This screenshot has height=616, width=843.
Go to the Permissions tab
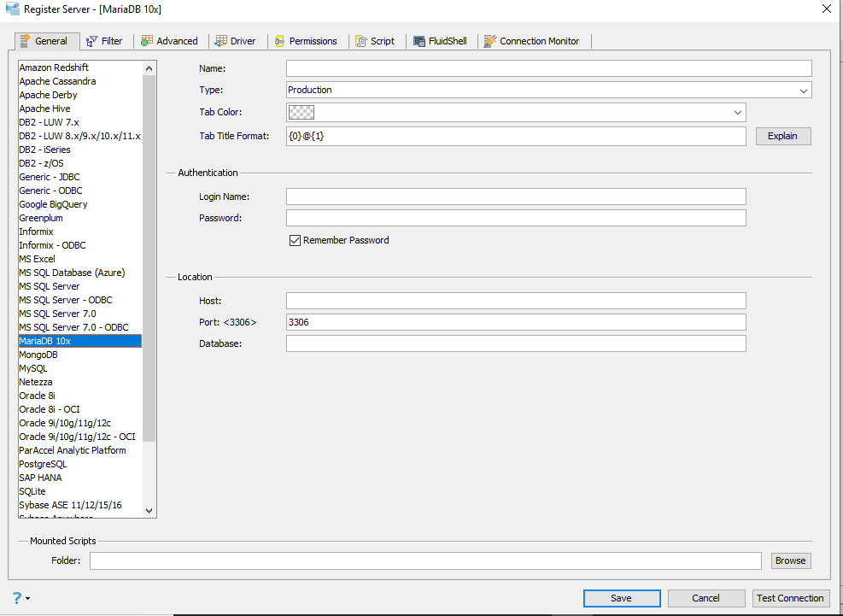[x=307, y=41]
